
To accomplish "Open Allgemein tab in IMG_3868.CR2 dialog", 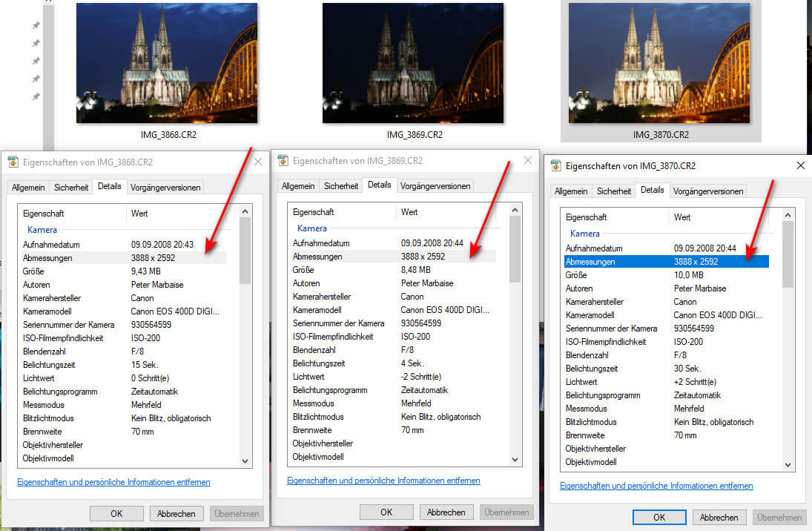I will point(28,188).
